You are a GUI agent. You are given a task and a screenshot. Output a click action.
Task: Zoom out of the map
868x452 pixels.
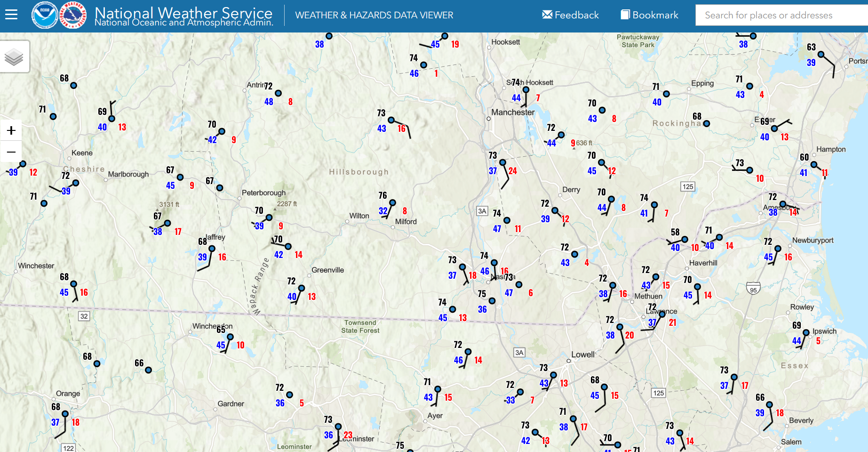[x=11, y=152]
